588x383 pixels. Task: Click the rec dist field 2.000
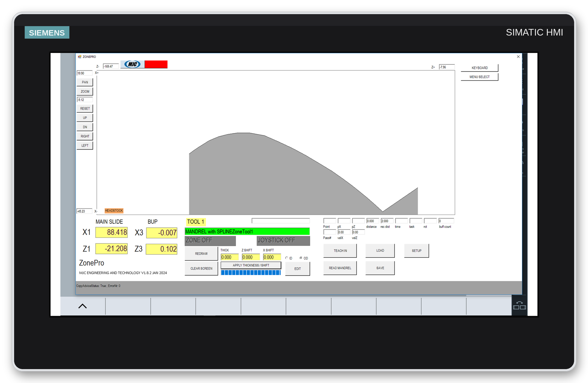coord(387,221)
